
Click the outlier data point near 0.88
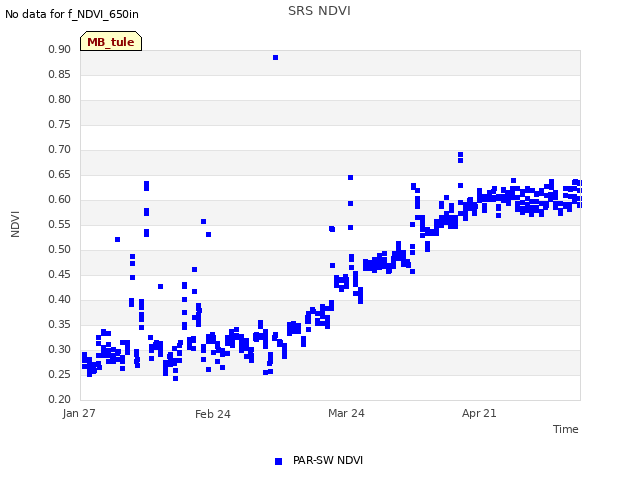tap(276, 58)
